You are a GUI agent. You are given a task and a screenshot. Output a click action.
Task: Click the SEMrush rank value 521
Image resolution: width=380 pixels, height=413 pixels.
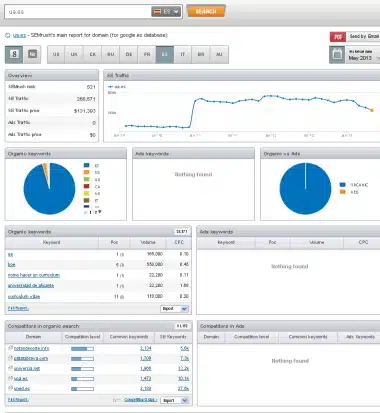pos(91,87)
